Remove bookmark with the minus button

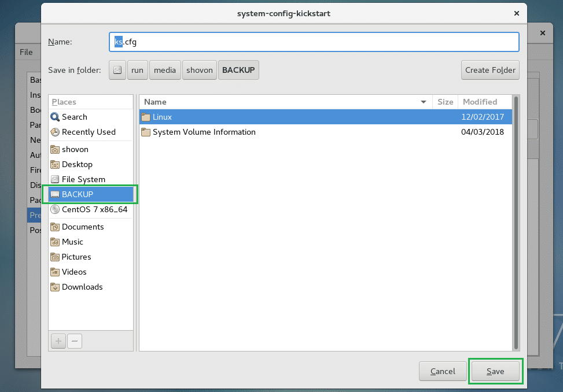point(75,341)
